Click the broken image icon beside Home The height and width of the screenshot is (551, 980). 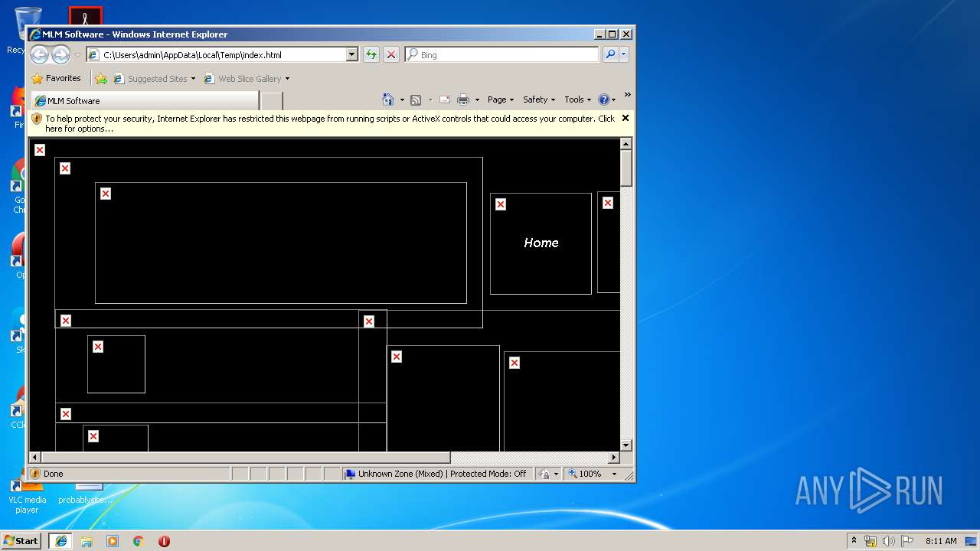pyautogui.click(x=501, y=204)
